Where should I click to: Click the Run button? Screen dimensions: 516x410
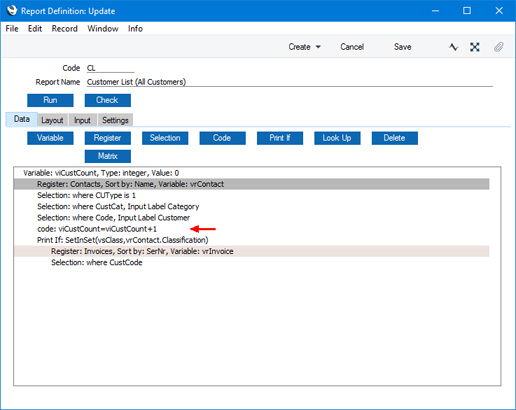click(50, 100)
